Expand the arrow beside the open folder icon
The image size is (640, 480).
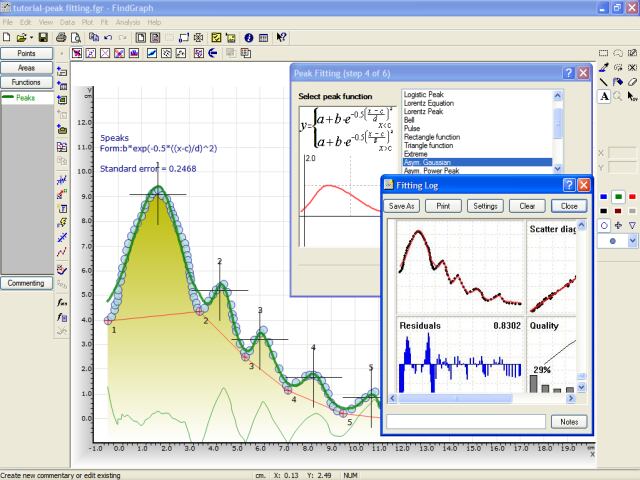click(31, 38)
